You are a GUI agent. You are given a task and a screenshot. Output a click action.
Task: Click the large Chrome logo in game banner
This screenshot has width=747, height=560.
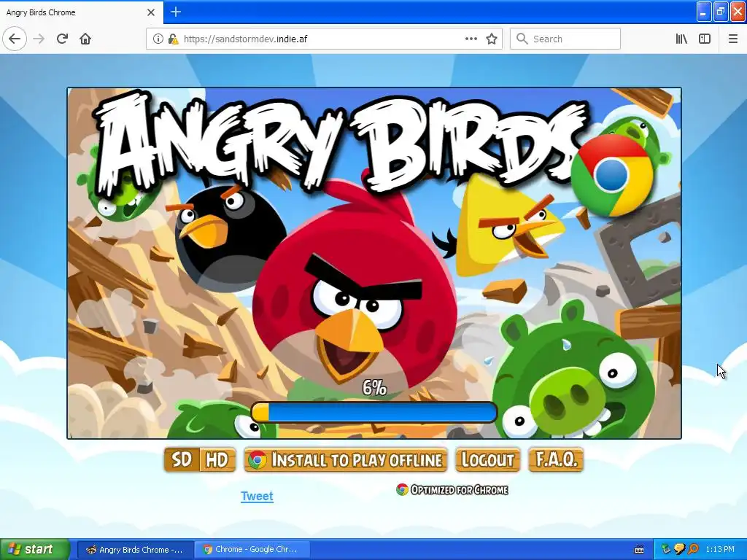pyautogui.click(x=612, y=175)
